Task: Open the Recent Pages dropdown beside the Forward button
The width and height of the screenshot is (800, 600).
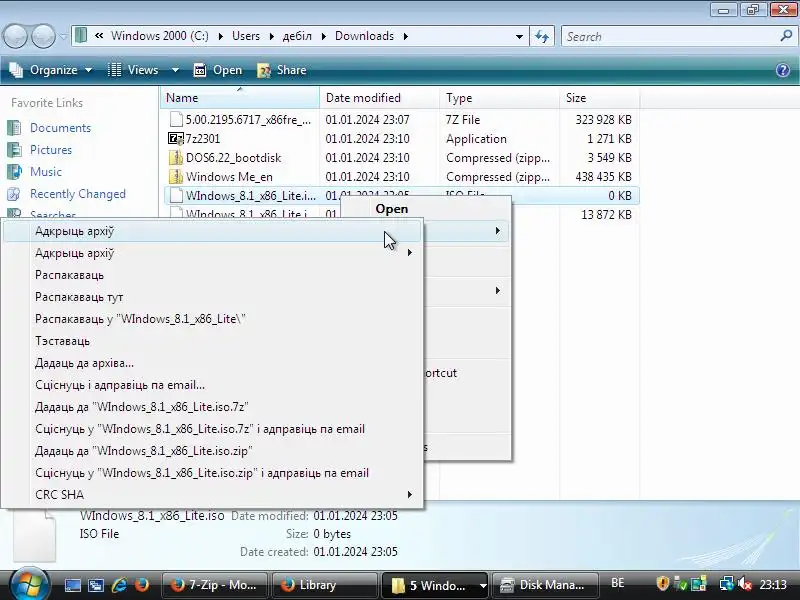Action: tap(63, 37)
